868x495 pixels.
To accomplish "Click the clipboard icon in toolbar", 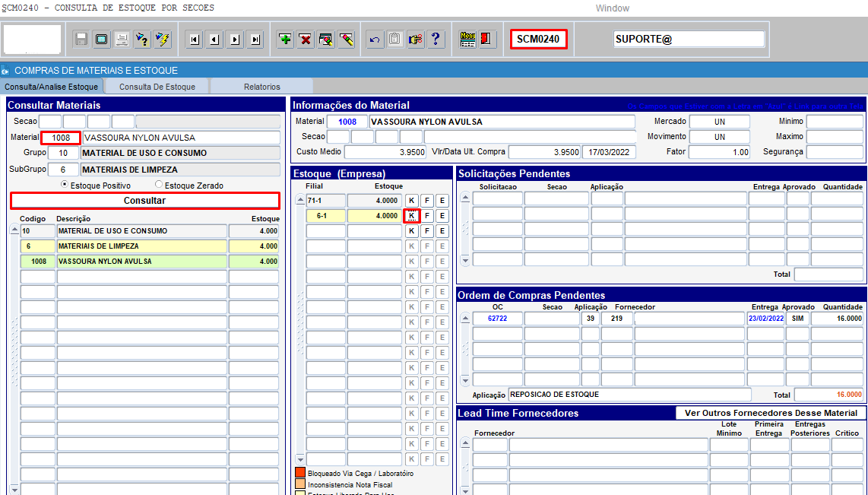I will 394,40.
